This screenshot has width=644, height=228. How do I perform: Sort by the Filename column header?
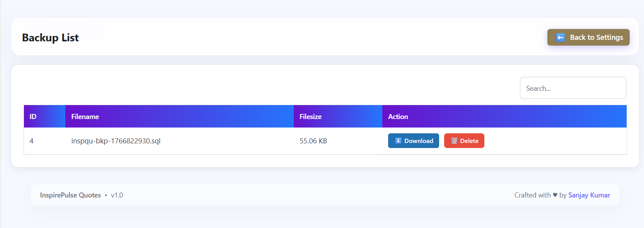point(179,116)
